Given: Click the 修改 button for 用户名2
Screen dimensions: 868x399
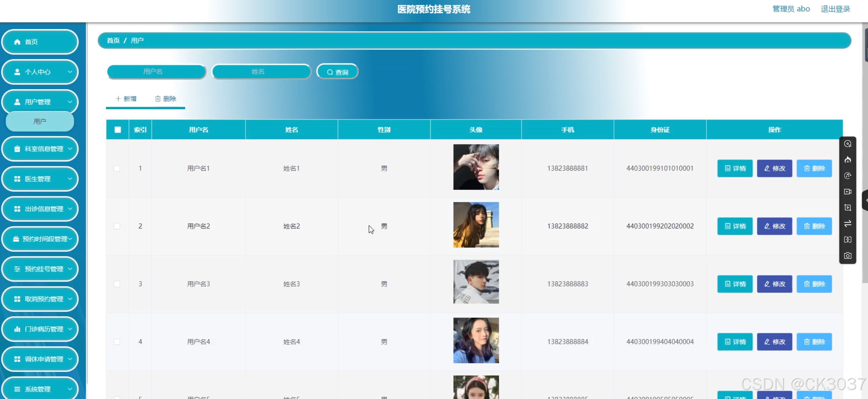Looking at the screenshot, I should (774, 226).
